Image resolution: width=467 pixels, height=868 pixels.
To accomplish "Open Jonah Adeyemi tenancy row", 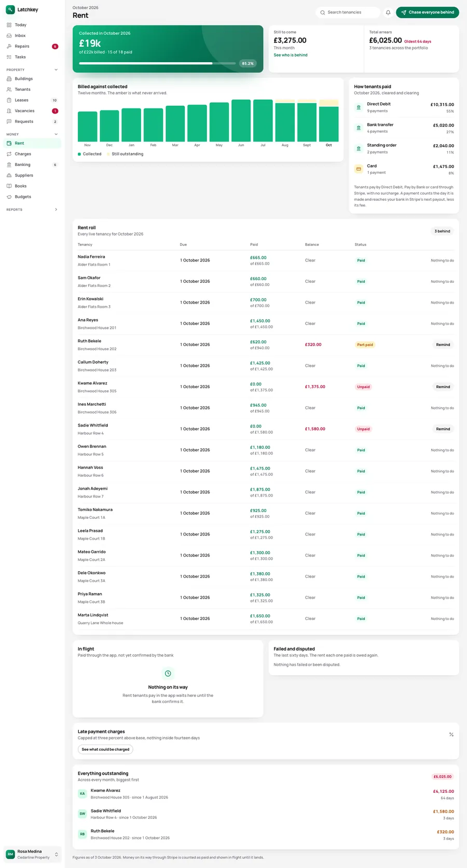I will (266, 492).
